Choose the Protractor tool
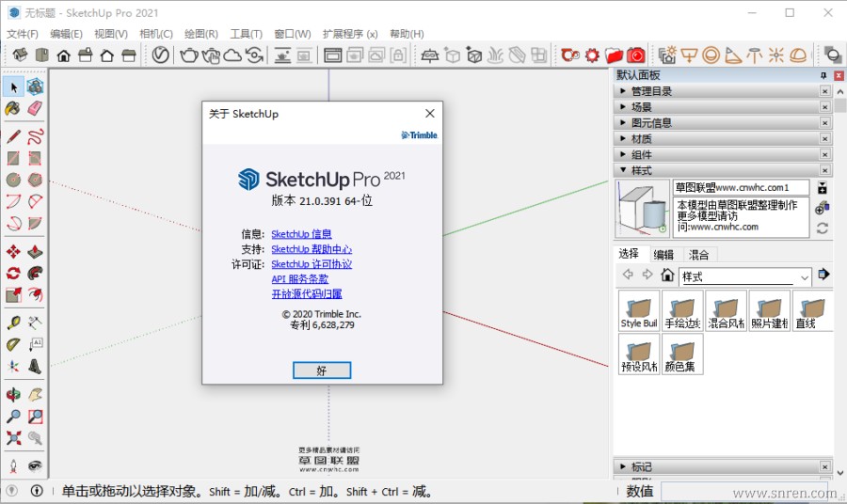Viewport: 847px width, 504px height. [13, 344]
